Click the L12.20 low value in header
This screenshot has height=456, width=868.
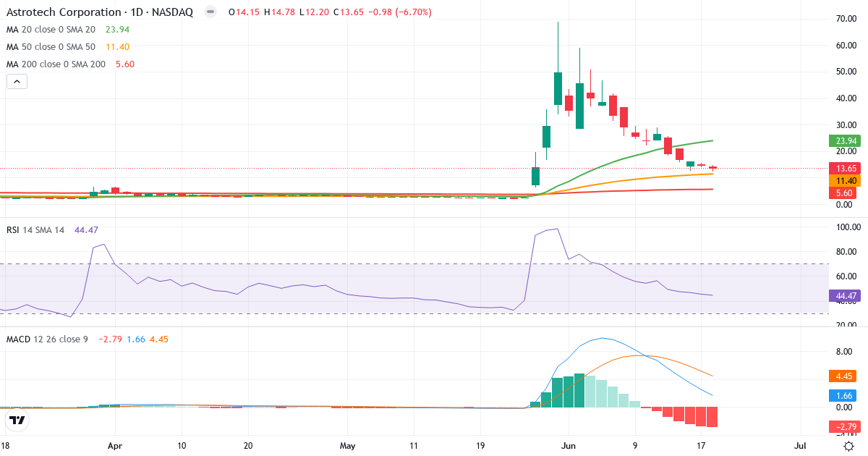point(313,12)
